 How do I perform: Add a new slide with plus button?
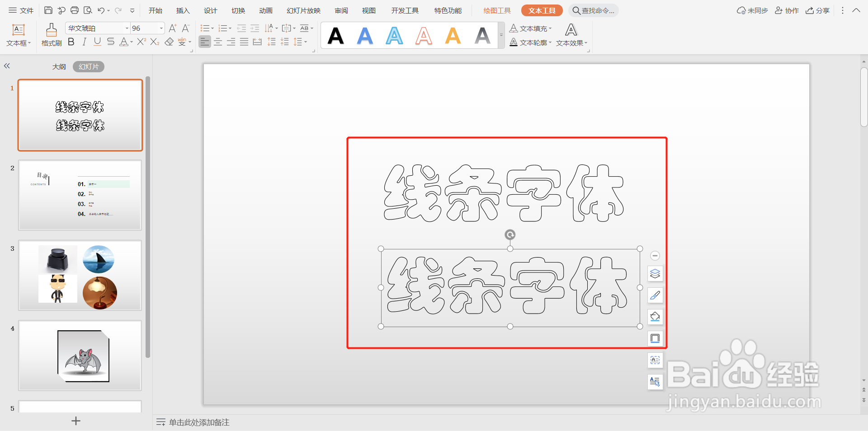point(76,421)
